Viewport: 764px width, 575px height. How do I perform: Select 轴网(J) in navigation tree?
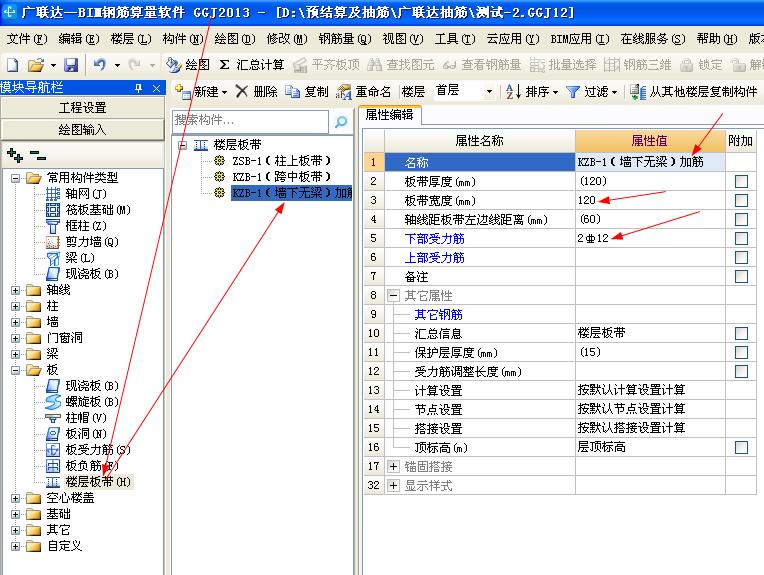point(86,194)
